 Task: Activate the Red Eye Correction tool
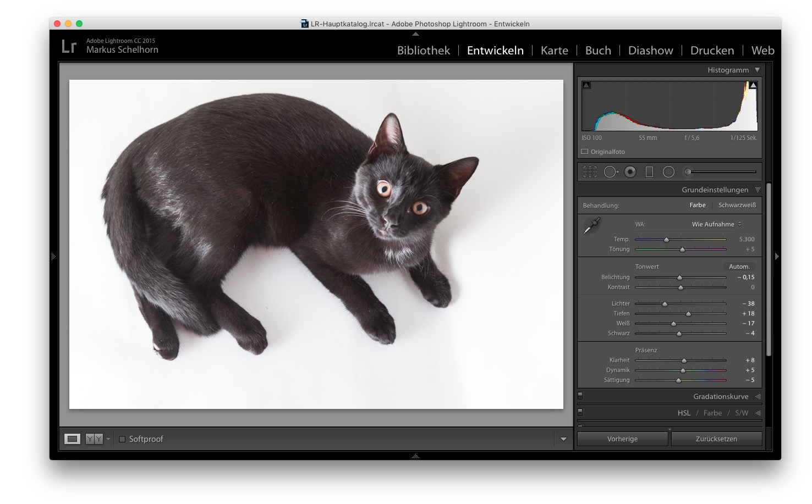point(630,172)
